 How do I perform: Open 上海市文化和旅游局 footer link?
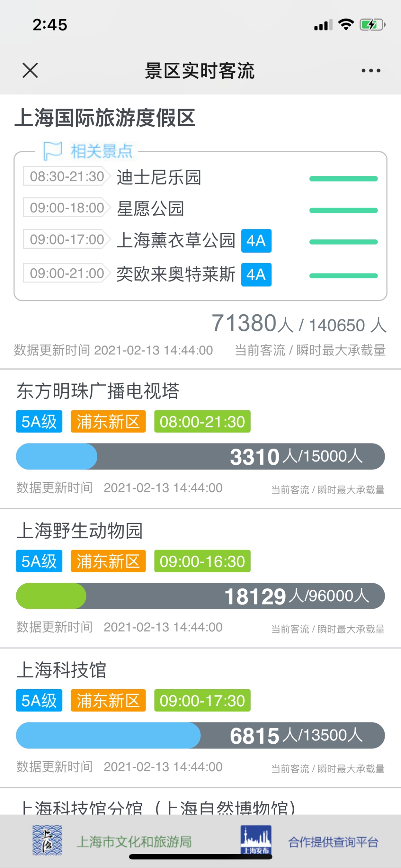pyautogui.click(x=134, y=842)
